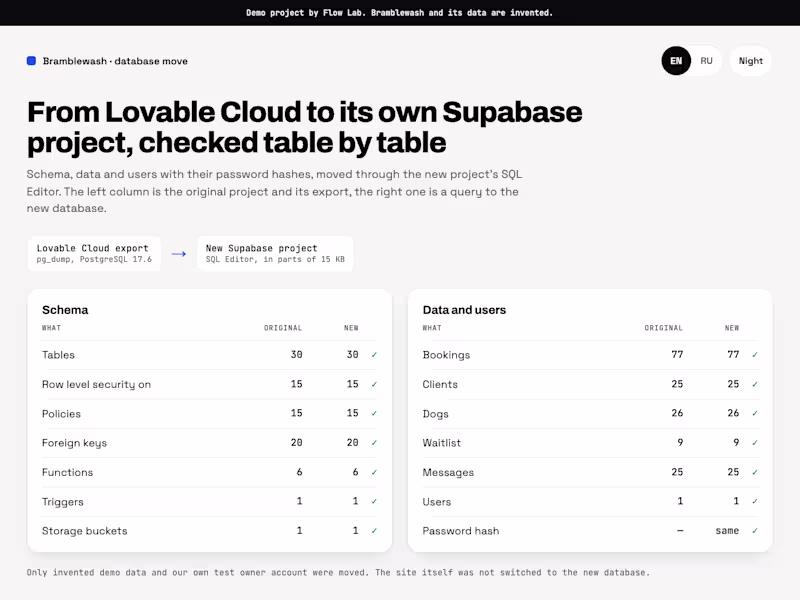
Task: Click the checkmark in the Dogs row
Action: (x=755, y=413)
